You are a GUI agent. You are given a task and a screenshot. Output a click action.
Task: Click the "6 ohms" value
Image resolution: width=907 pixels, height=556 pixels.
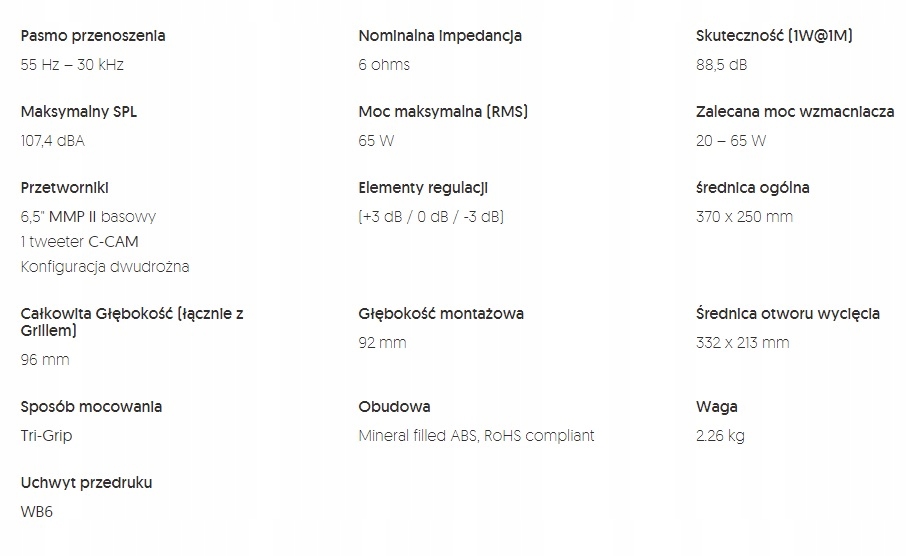384,65
